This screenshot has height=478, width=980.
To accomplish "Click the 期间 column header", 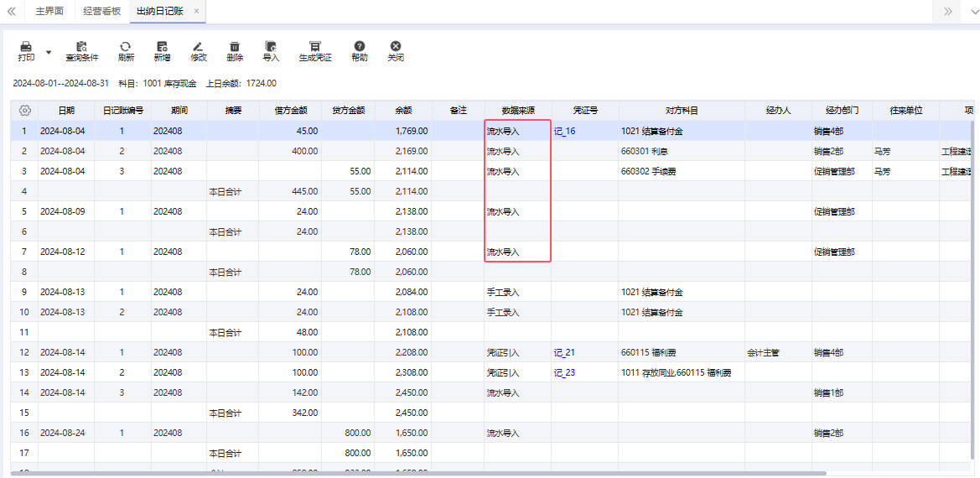I will [179, 111].
